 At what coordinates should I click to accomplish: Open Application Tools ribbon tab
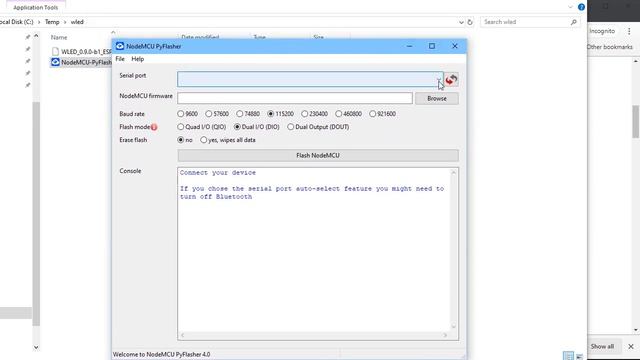coord(36,7)
